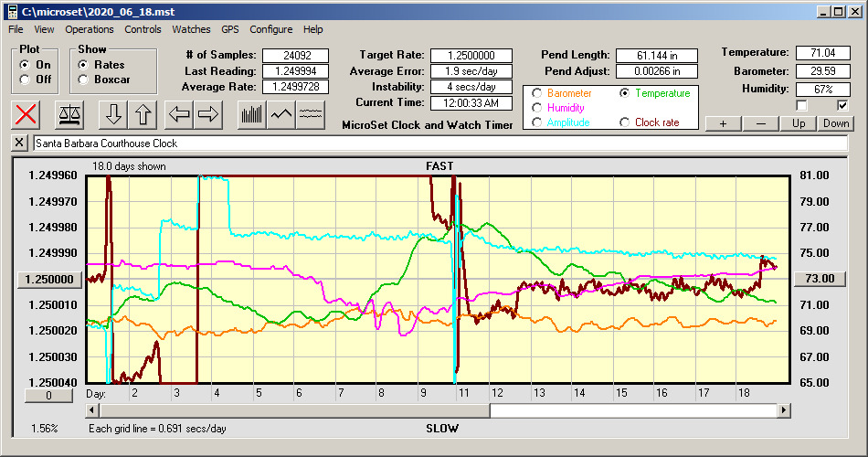Select the Amplitude trace radio button
The image size is (868, 457).
tap(536, 122)
